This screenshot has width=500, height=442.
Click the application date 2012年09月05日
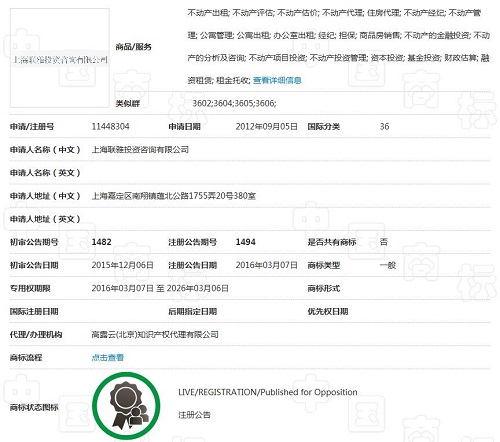pyautogui.click(x=266, y=127)
